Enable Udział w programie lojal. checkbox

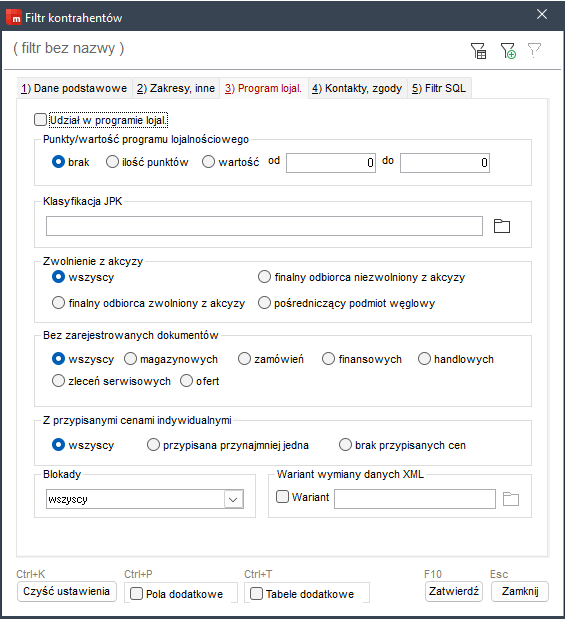(x=40, y=120)
